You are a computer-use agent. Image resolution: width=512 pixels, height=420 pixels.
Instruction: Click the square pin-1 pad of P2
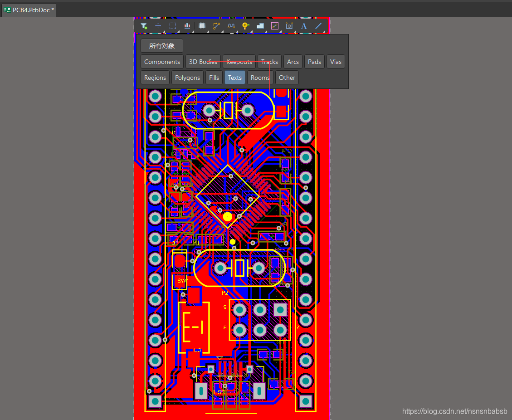[280, 310]
